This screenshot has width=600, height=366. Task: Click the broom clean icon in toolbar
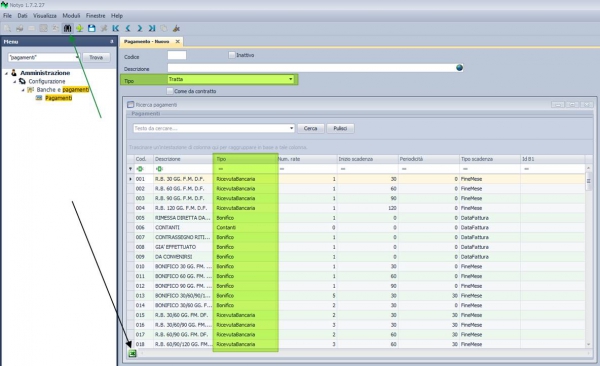(176, 28)
